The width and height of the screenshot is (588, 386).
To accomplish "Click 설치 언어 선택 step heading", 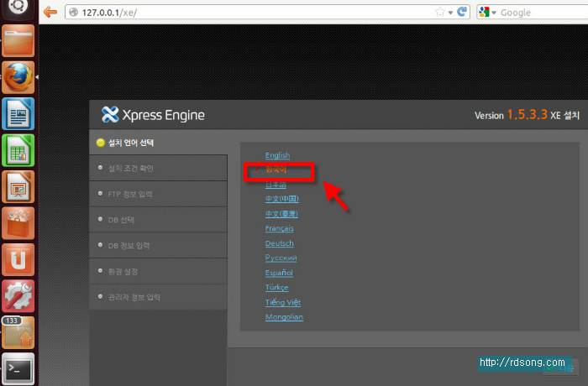I will pyautogui.click(x=130, y=143).
